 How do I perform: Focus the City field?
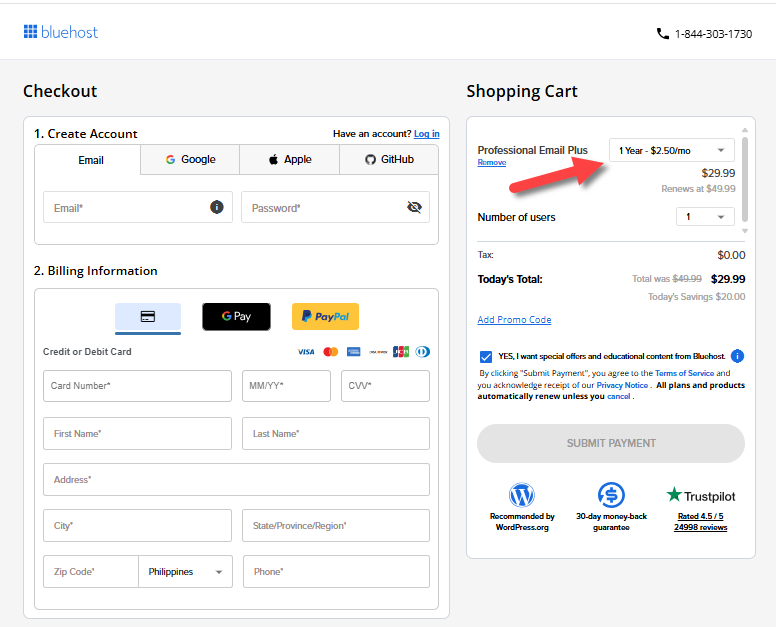coord(137,526)
